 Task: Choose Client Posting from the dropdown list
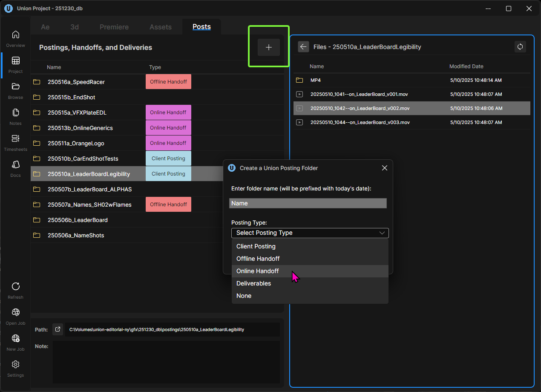[x=310, y=246]
